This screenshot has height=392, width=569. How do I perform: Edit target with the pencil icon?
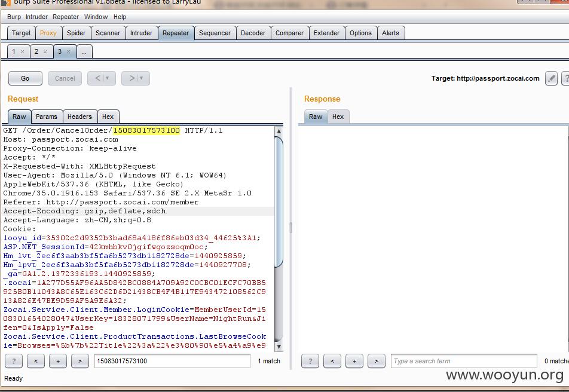[x=551, y=78]
